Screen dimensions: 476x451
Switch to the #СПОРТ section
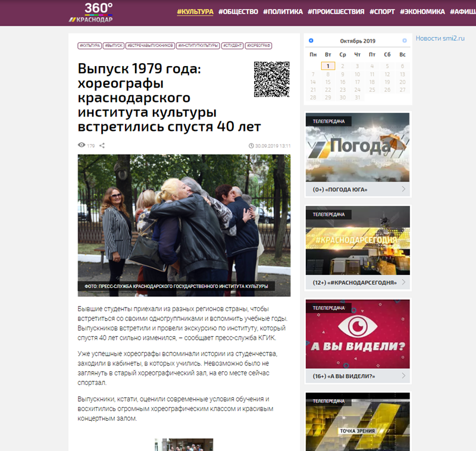pos(382,11)
